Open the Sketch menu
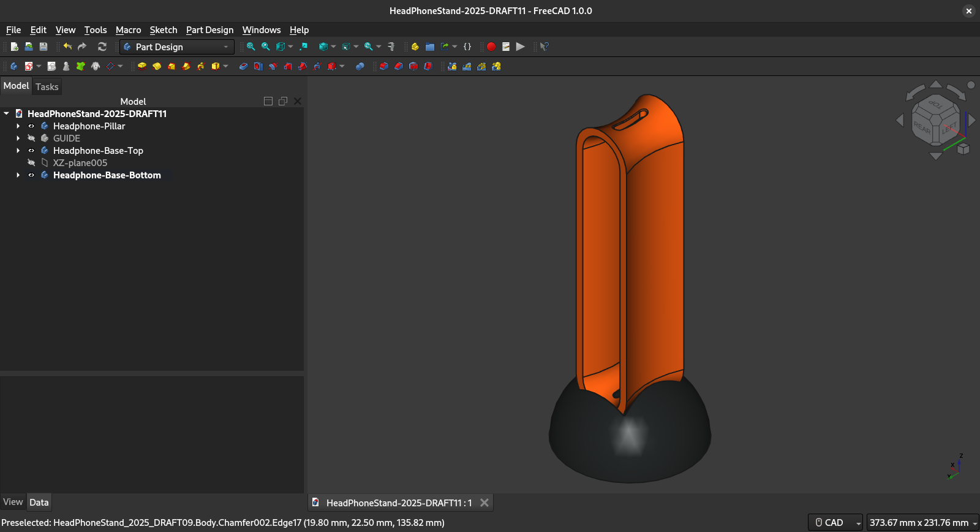 coord(164,30)
